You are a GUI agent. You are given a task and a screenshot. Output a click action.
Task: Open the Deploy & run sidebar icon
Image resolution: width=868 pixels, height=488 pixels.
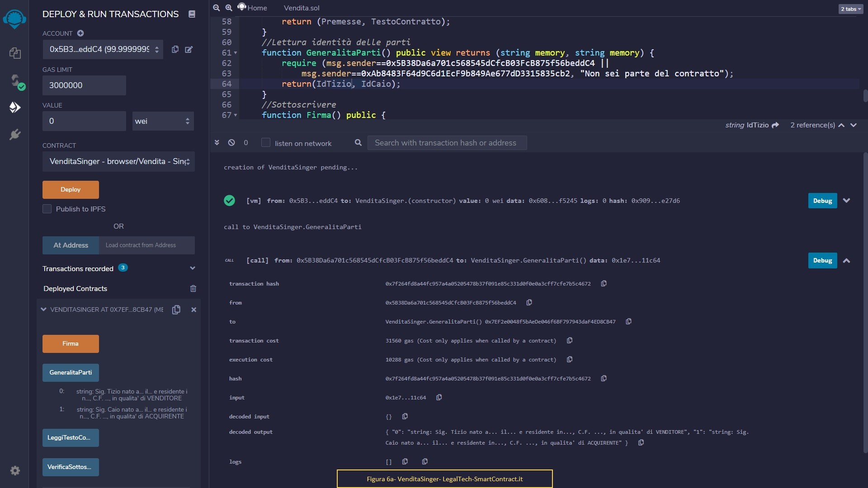pyautogui.click(x=15, y=107)
